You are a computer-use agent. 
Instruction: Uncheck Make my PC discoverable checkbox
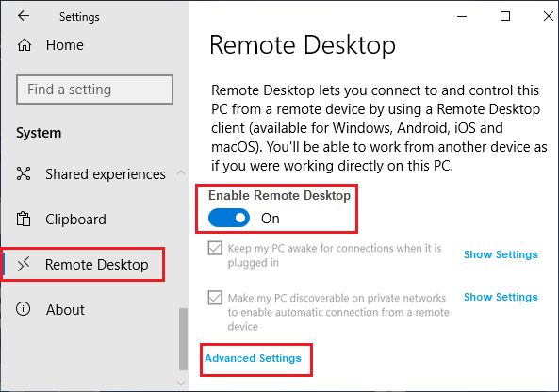(x=215, y=298)
